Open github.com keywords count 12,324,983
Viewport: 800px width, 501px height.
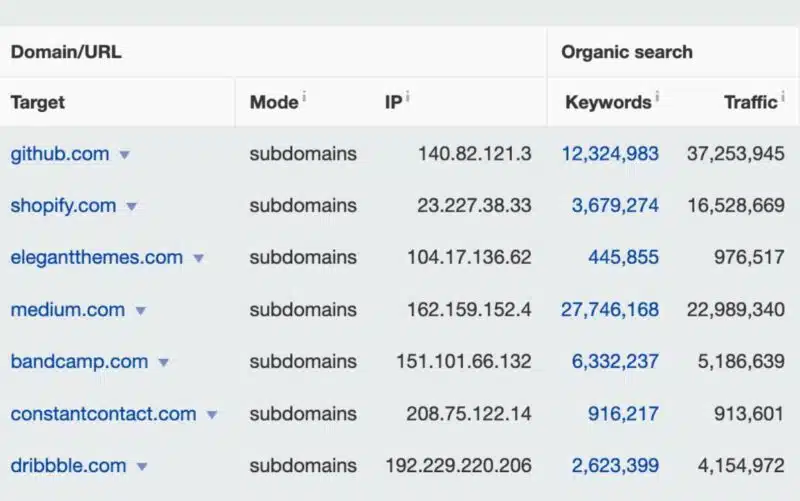click(610, 154)
